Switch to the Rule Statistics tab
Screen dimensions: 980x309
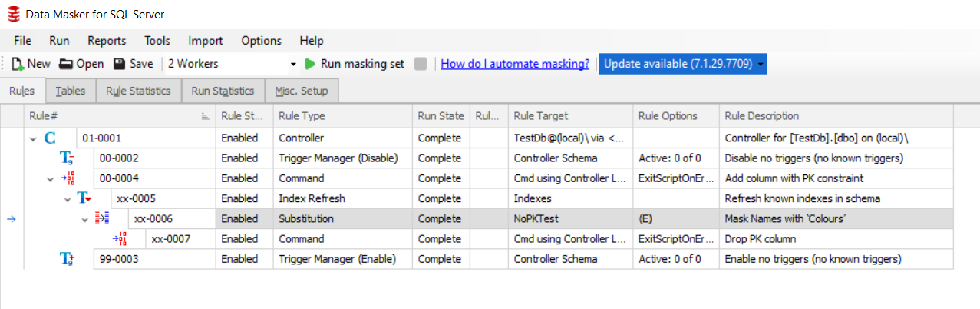click(x=138, y=91)
